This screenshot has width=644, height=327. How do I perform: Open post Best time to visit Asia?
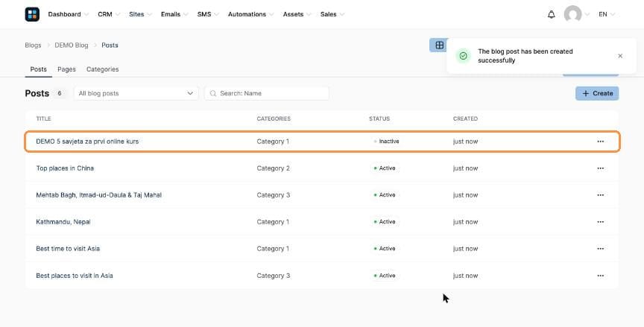68,249
